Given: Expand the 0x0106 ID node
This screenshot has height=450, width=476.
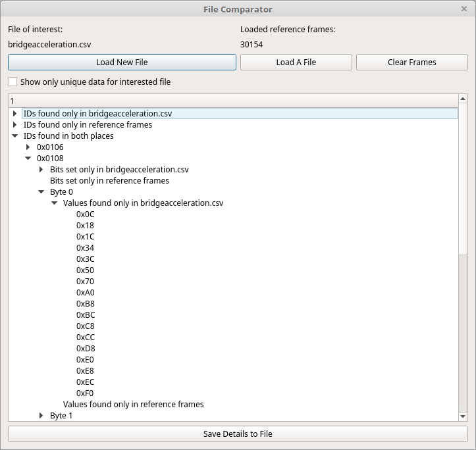Looking at the screenshot, I should [x=28, y=147].
